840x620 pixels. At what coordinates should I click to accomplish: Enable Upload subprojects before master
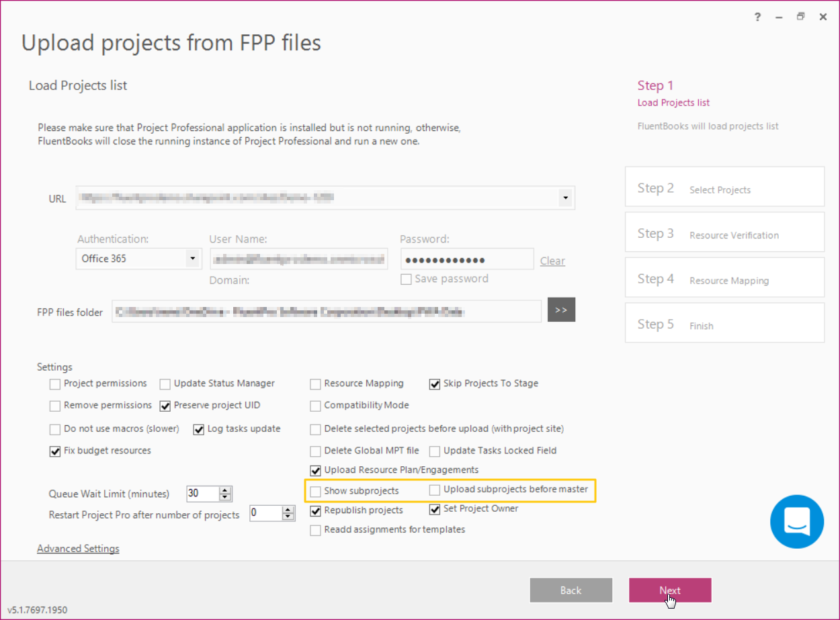click(434, 490)
